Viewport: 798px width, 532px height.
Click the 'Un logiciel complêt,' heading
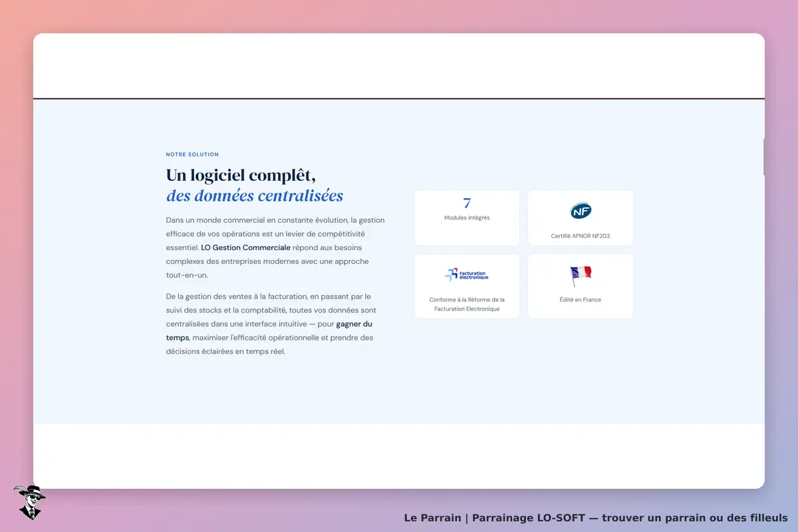pos(241,176)
